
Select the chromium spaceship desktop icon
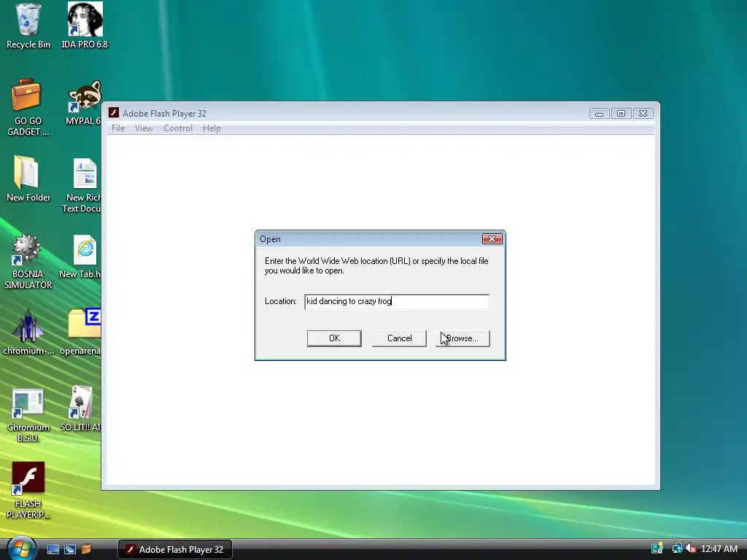(x=28, y=326)
